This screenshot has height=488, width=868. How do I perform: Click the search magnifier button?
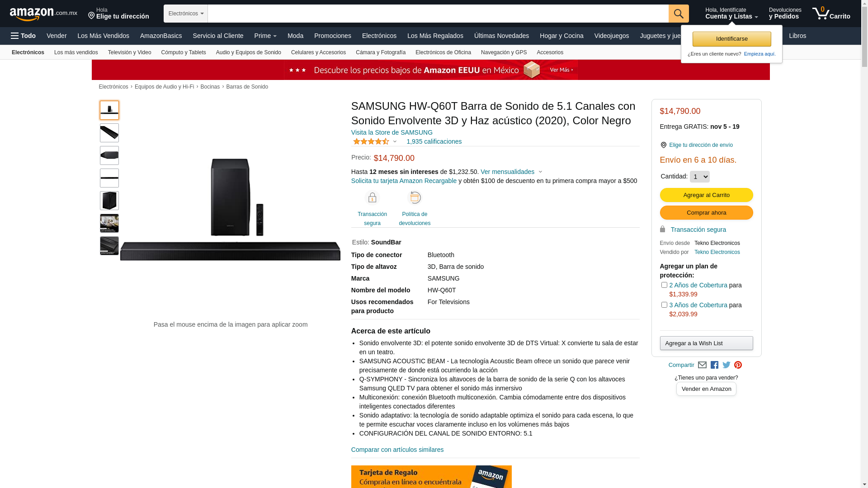(678, 14)
